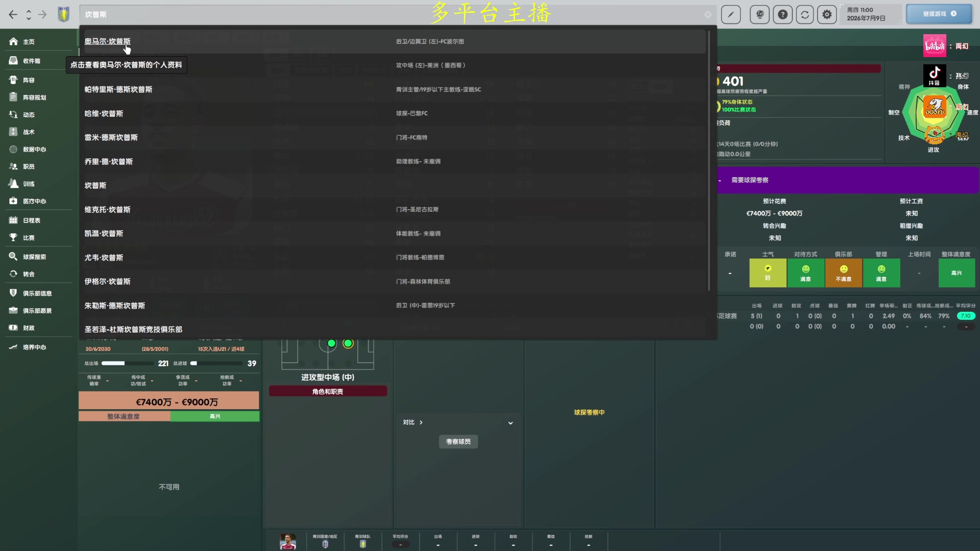Screen dimensions: 980x551
Task: Open 收件箱 inbox in sidebar
Action: click(31, 61)
